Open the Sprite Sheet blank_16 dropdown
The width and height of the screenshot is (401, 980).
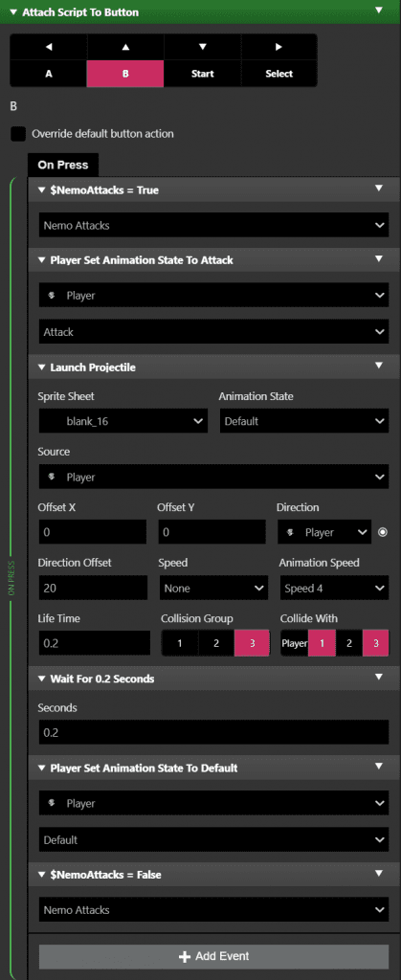[x=123, y=421]
